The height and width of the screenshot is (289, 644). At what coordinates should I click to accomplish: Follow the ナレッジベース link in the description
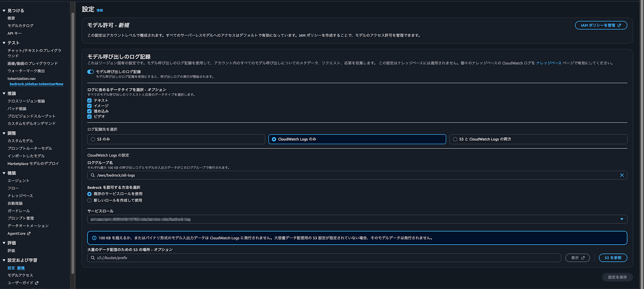(x=549, y=63)
